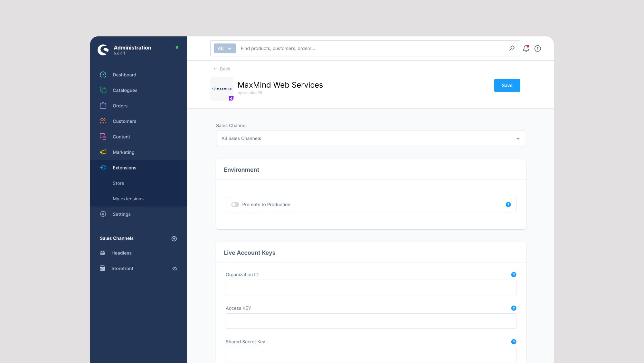Toggle the active status green dot indicator
Image resolution: width=644 pixels, height=363 pixels.
(x=177, y=47)
